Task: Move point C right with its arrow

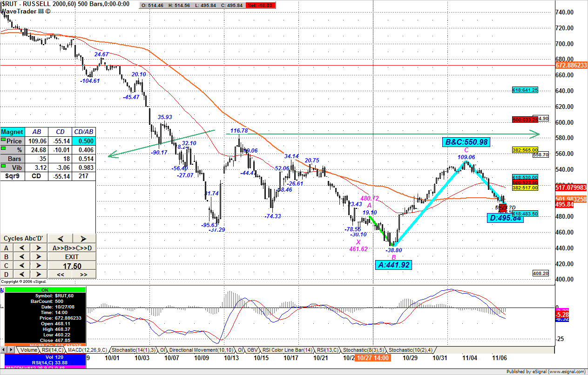Action: [x=39, y=265]
